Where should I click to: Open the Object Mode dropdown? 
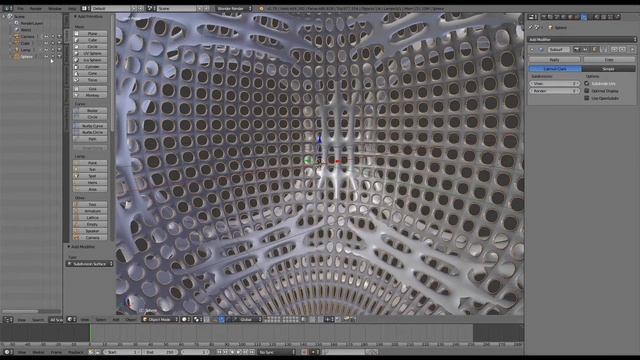coord(160,320)
